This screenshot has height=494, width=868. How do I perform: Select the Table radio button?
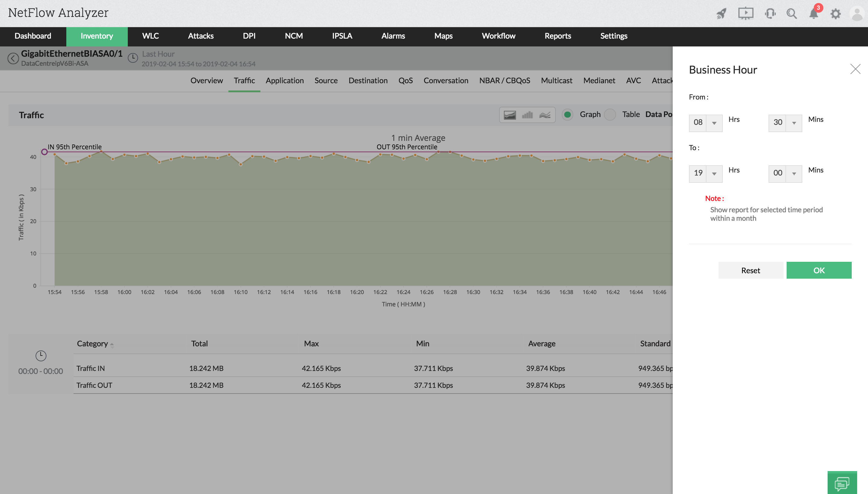coord(610,115)
